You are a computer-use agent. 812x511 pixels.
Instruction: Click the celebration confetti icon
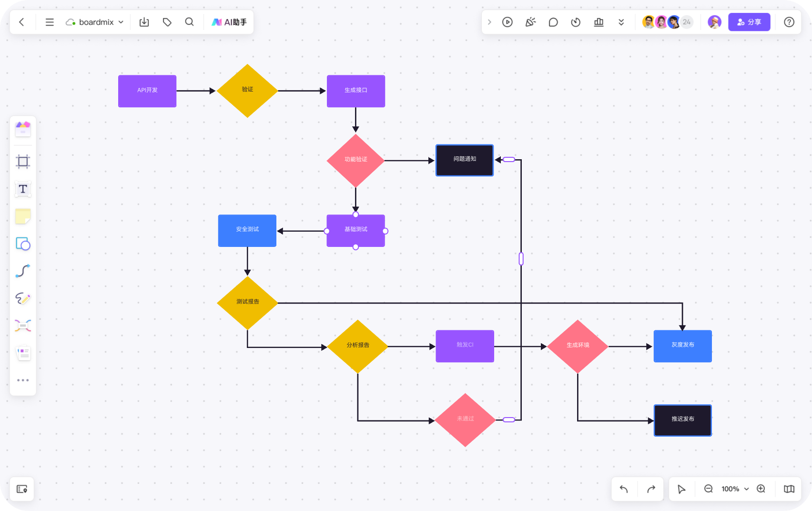[530, 22]
